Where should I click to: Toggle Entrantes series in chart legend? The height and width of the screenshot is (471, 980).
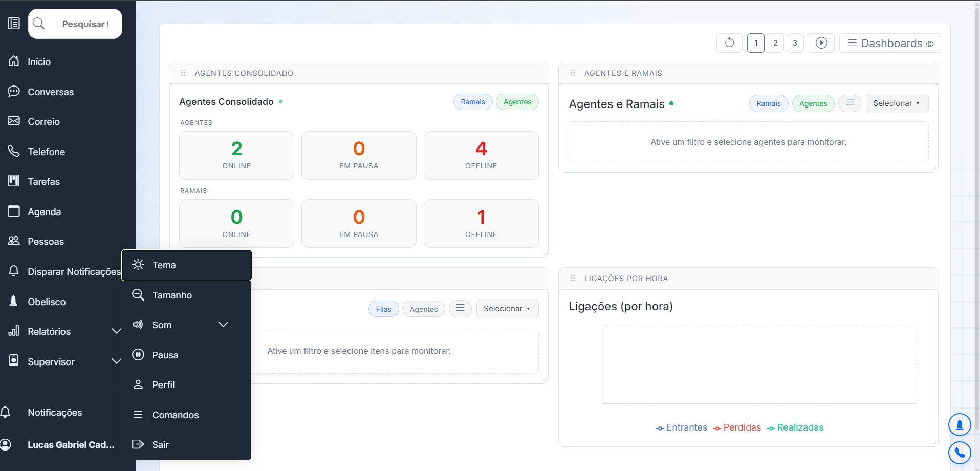[682, 427]
